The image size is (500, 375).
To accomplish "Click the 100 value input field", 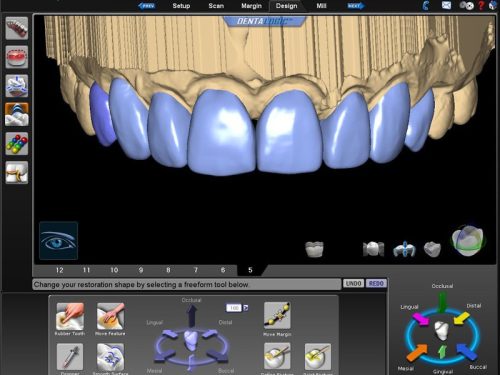I will 234,308.
